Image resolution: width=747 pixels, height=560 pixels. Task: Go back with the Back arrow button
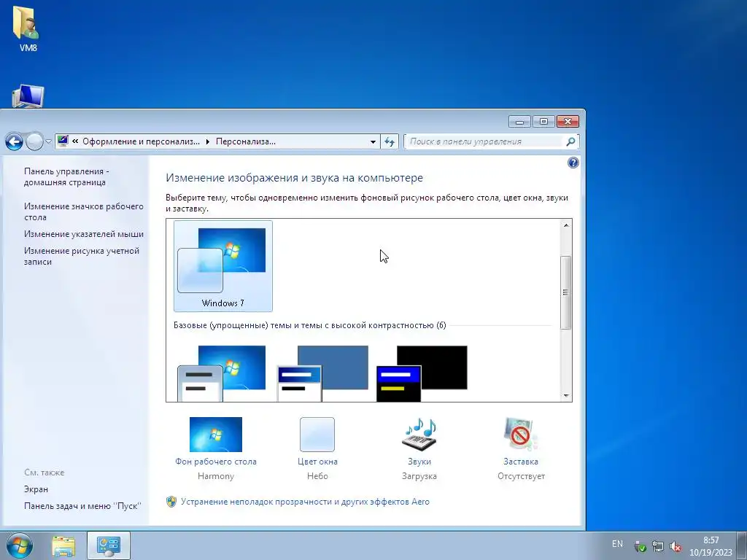tap(15, 141)
